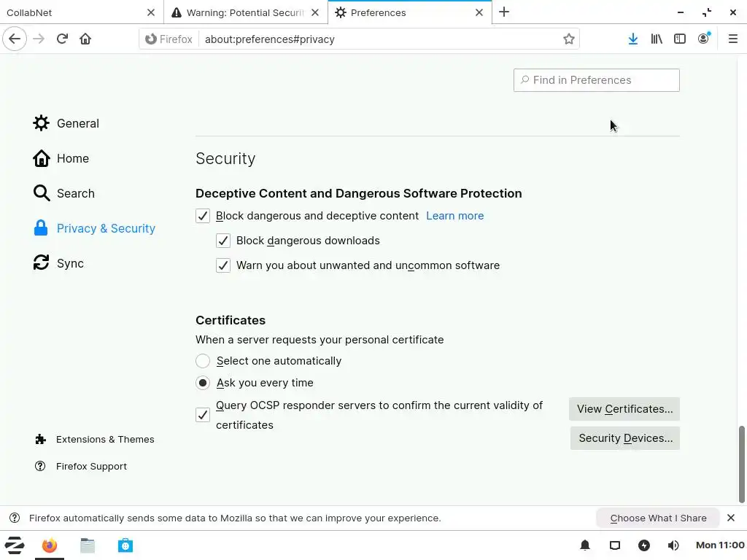
Task: Click the Downloads arrow icon in toolbar
Action: pos(633,39)
